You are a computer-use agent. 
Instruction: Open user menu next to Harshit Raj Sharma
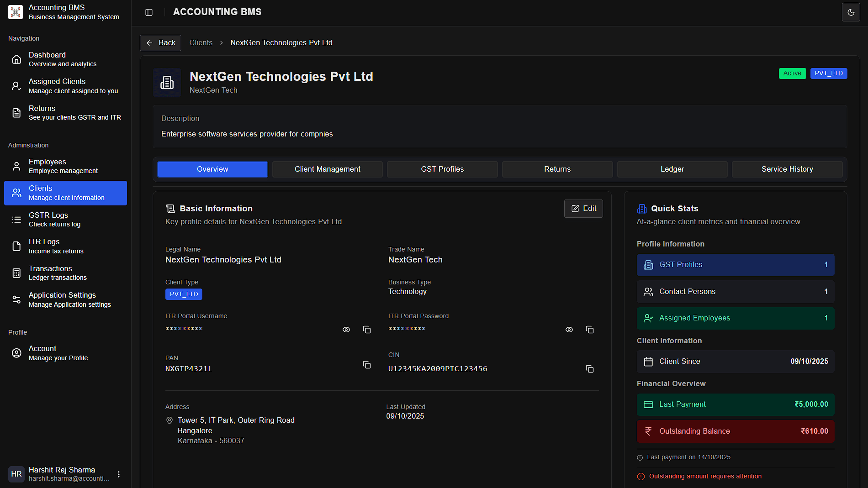[x=119, y=474]
